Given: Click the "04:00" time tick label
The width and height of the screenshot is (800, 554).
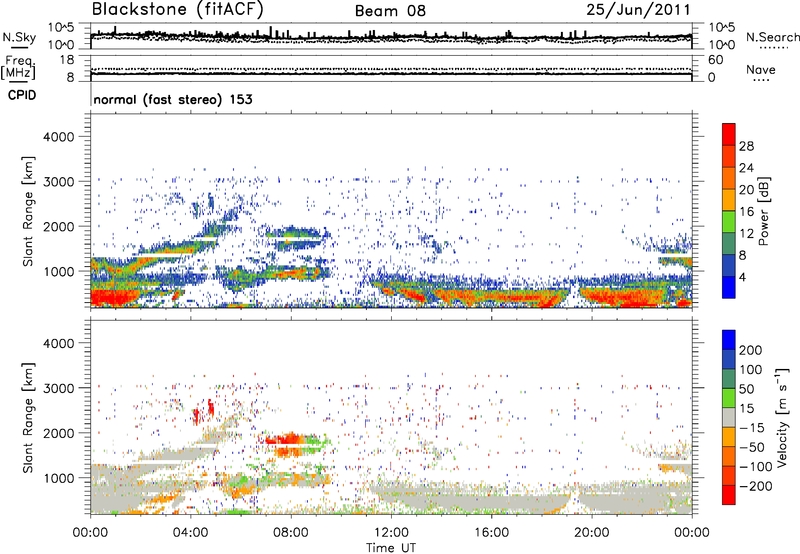Looking at the screenshot, I should 191,533.
